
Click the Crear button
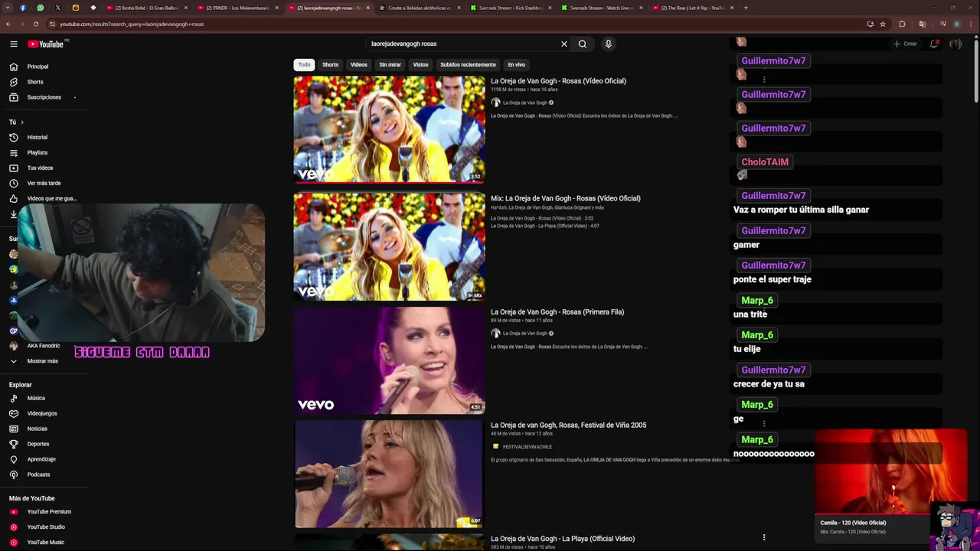905,44
